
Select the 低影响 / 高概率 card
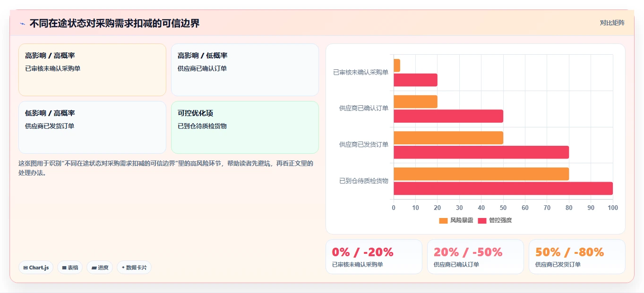[92, 127]
